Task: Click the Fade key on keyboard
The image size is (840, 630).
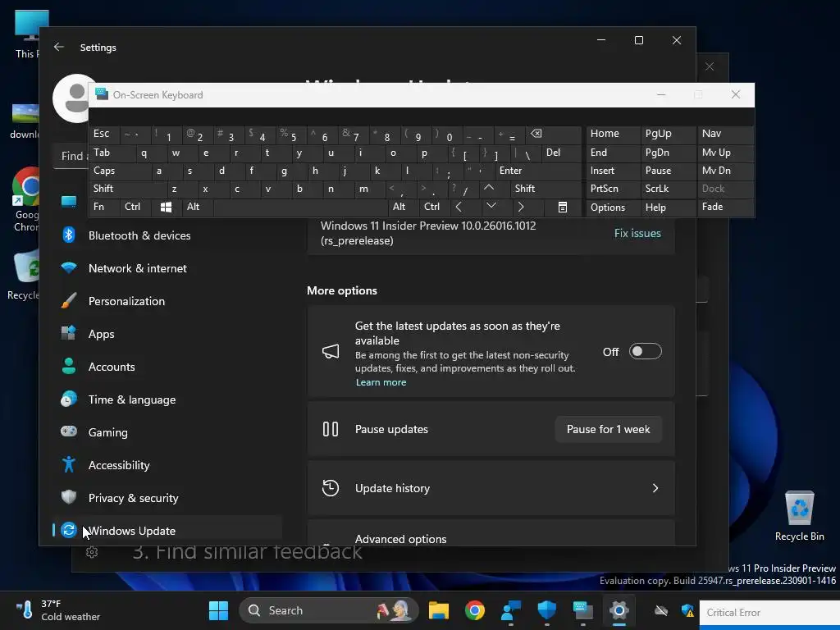Action: (x=725, y=207)
